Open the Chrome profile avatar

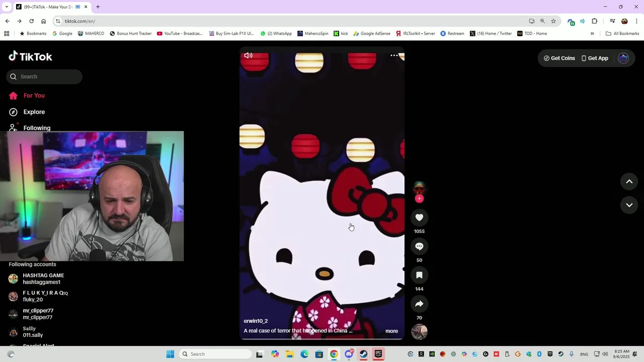pos(624,21)
